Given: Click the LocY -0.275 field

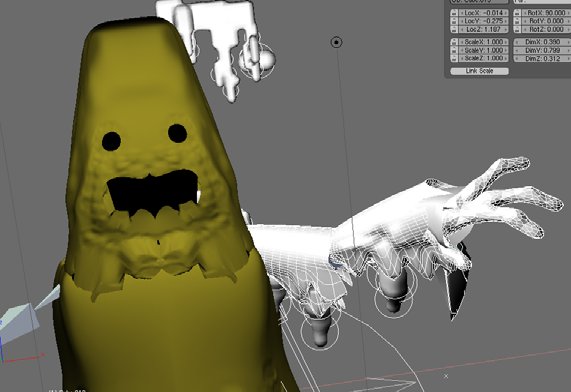Looking at the screenshot, I should 484,21.
